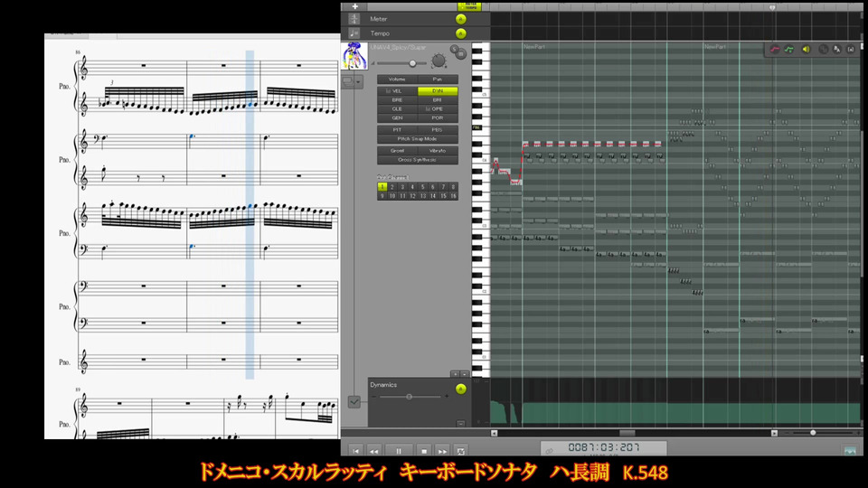Click the F#4 piano key label
Screen dimensions: 868x488
point(476,127)
